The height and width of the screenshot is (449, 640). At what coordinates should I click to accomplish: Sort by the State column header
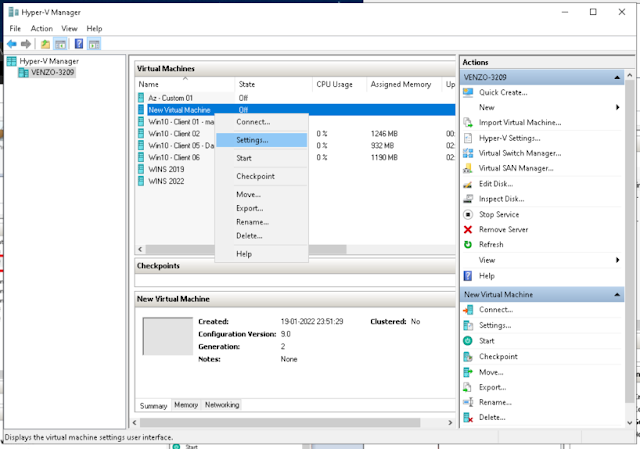273,84
